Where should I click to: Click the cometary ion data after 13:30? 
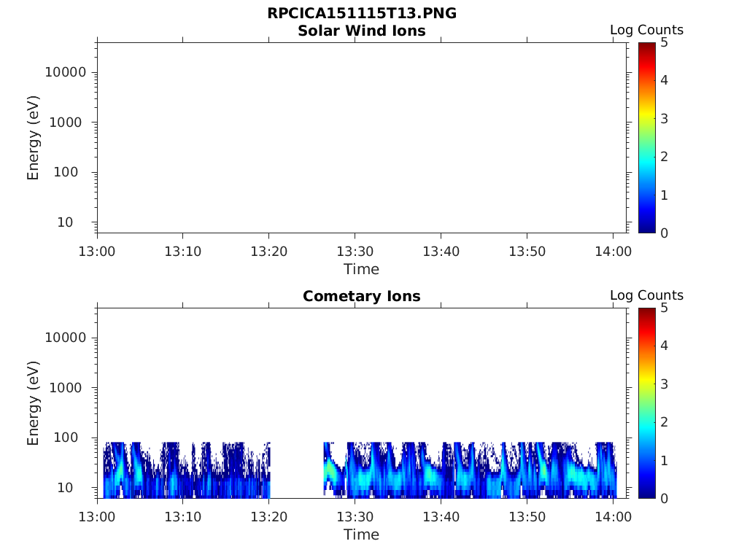click(471, 470)
